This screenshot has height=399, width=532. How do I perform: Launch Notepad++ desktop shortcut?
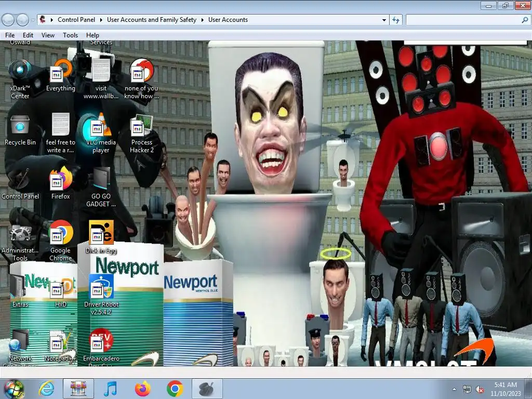coord(60,345)
